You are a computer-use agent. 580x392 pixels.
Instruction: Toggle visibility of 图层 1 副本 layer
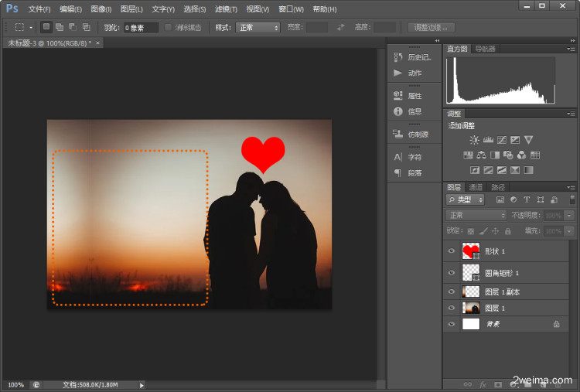[452, 291]
